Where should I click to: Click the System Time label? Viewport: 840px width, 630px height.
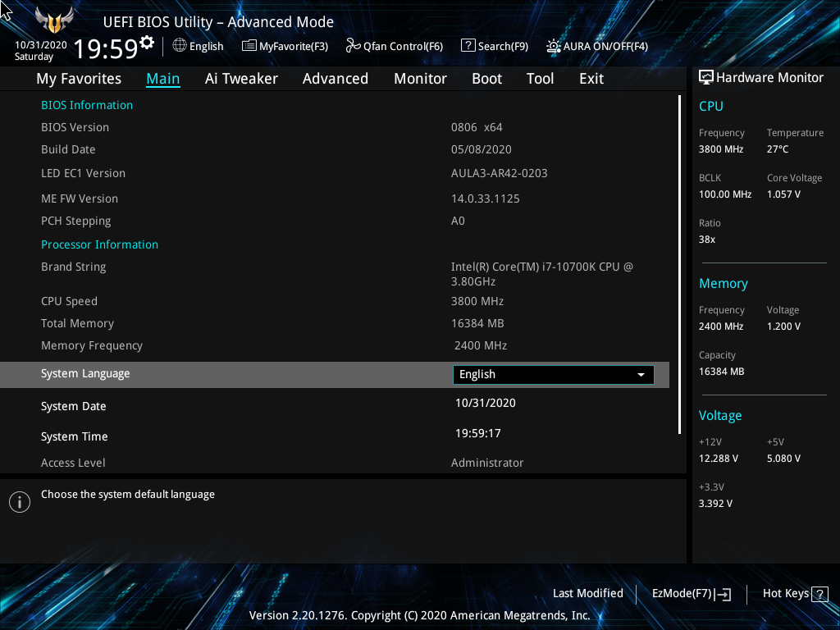click(74, 436)
